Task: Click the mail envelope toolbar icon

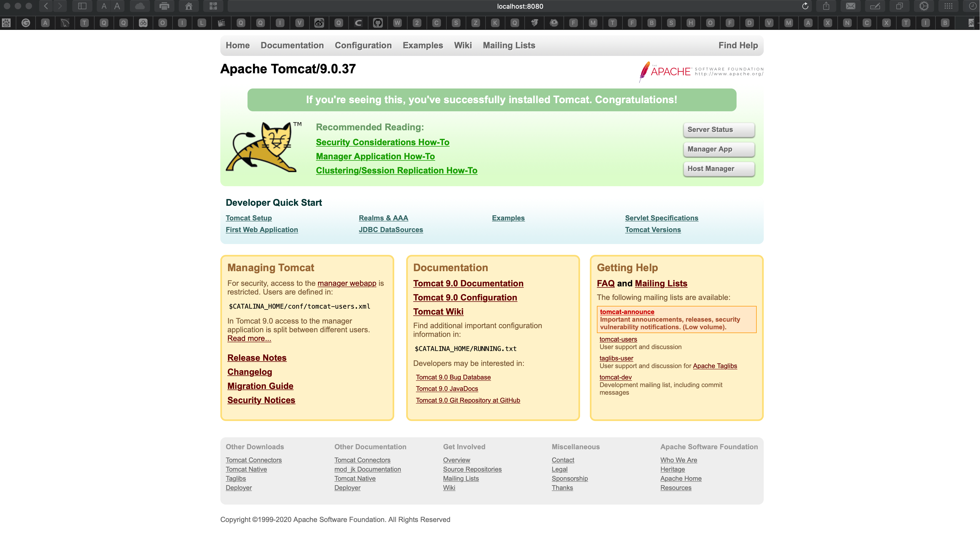Action: pyautogui.click(x=851, y=6)
